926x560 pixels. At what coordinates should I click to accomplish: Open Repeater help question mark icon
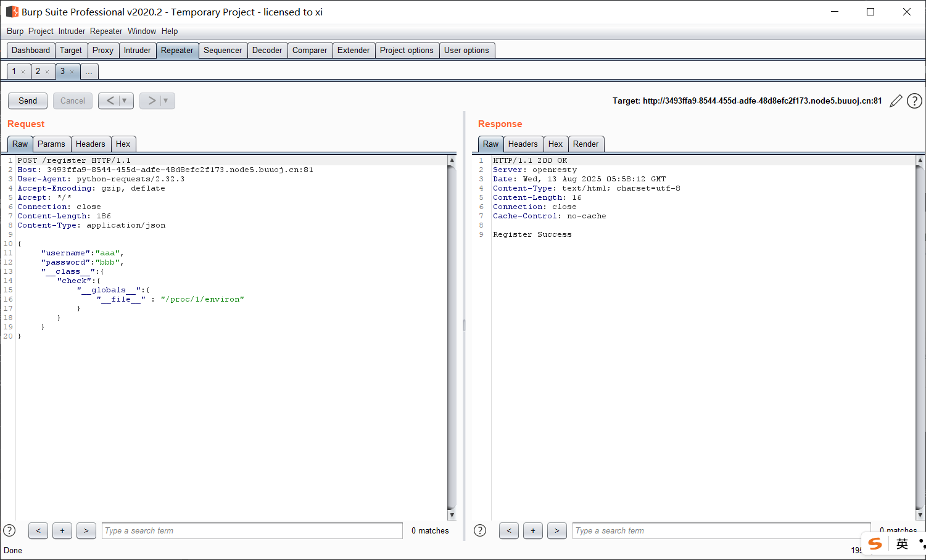[x=914, y=101]
